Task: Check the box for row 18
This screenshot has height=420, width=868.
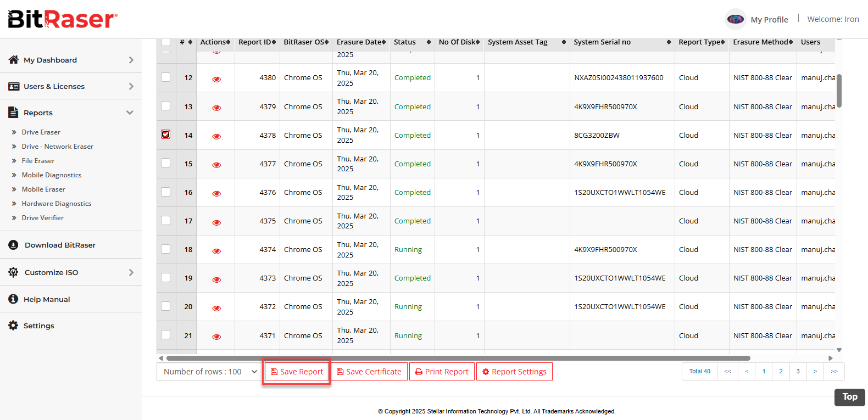Action: pyautogui.click(x=165, y=249)
